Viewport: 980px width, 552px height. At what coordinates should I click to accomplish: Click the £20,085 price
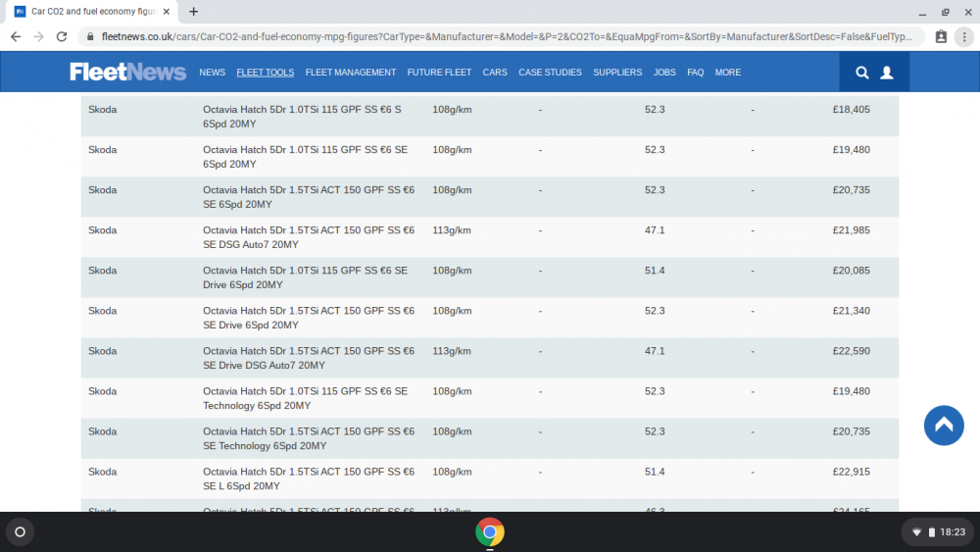tap(852, 271)
